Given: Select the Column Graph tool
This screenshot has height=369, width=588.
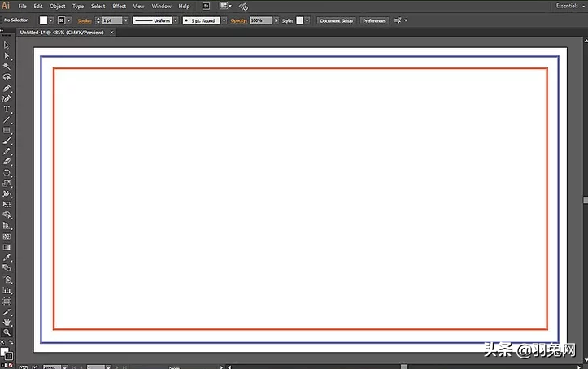Looking at the screenshot, I should (7, 290).
